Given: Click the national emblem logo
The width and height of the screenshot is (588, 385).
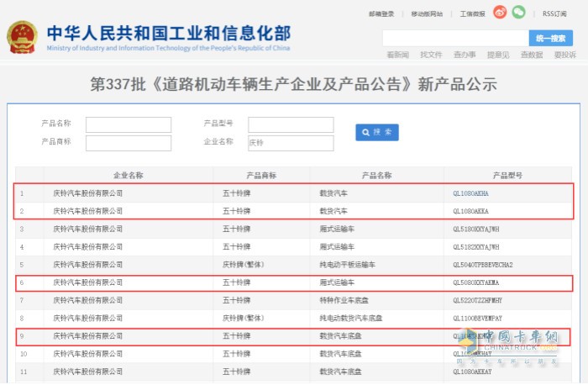Looking at the screenshot, I should 22,37.
